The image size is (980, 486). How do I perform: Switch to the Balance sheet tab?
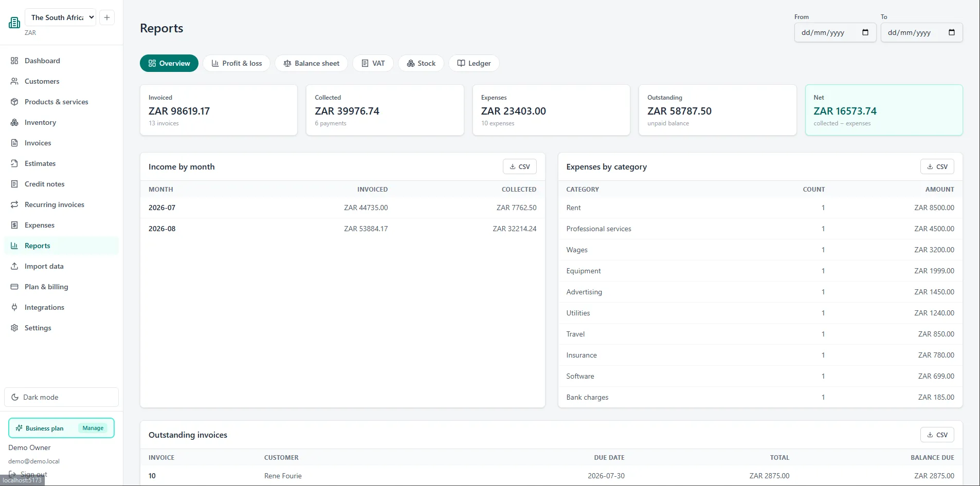coord(312,63)
